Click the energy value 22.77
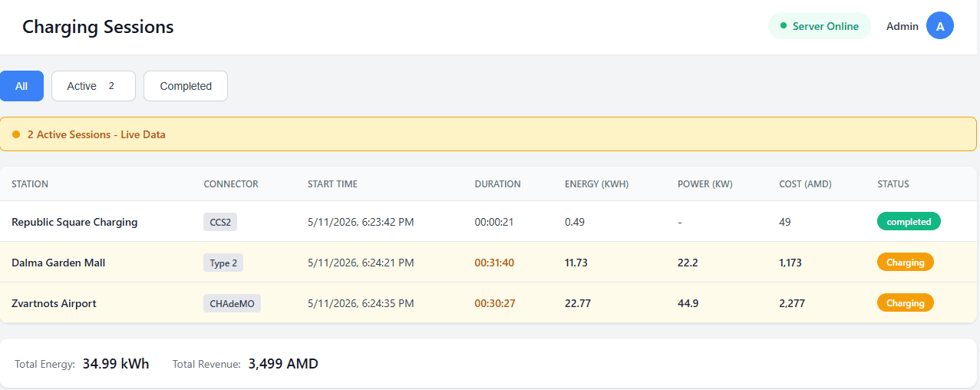This screenshot has height=390, width=980. (x=578, y=303)
